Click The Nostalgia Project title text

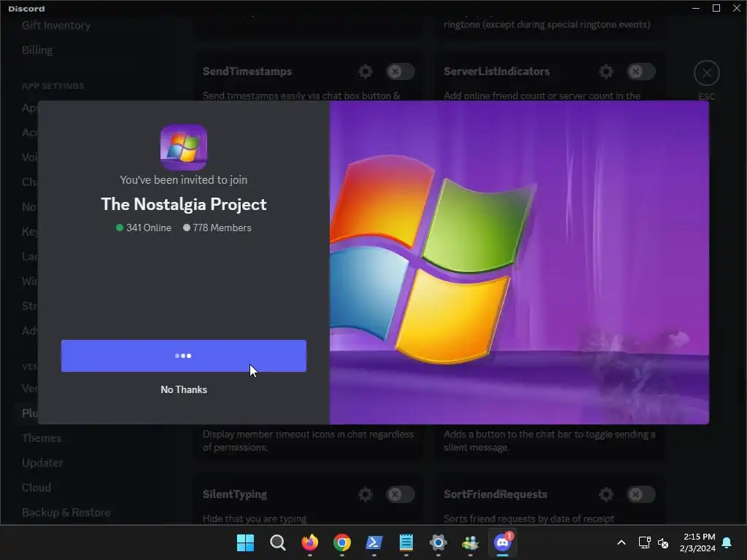183,204
